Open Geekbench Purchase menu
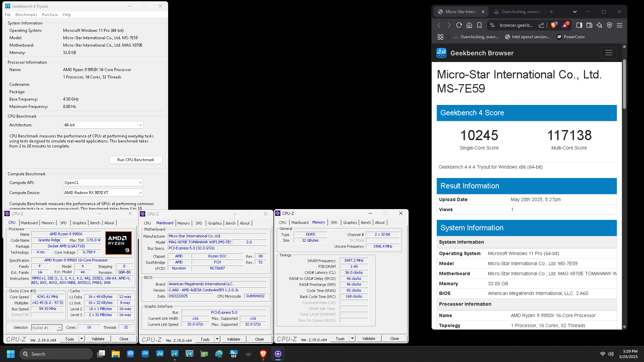Image resolution: width=644 pixels, height=362 pixels. (x=50, y=15)
